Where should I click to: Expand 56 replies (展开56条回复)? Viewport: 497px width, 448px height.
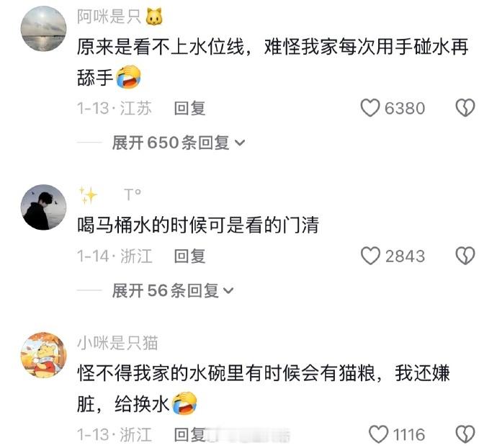tap(173, 290)
